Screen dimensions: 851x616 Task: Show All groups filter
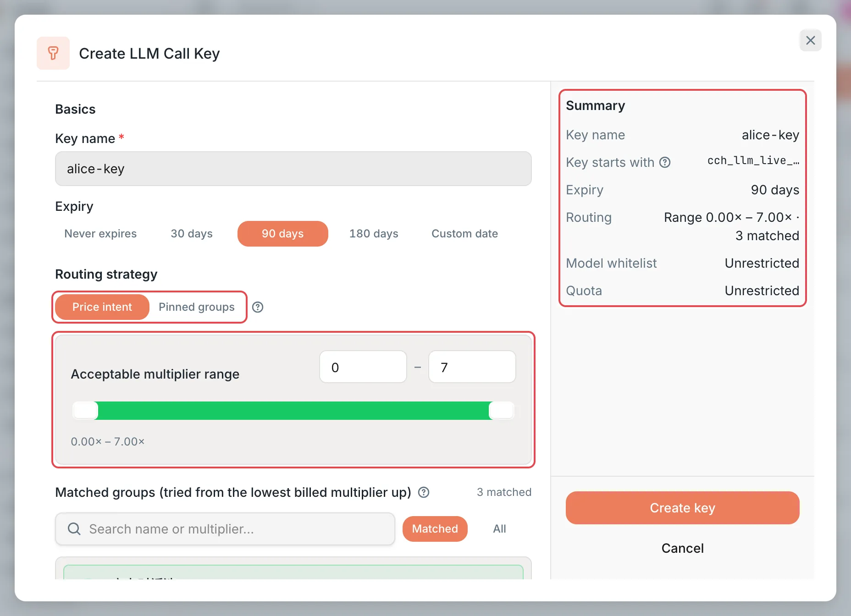click(x=499, y=529)
